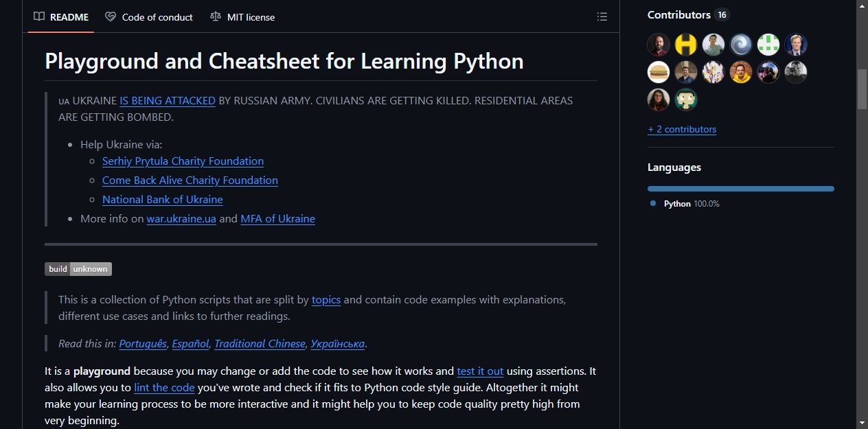Click the book icon beside README
This screenshot has width=868, height=429.
(39, 16)
